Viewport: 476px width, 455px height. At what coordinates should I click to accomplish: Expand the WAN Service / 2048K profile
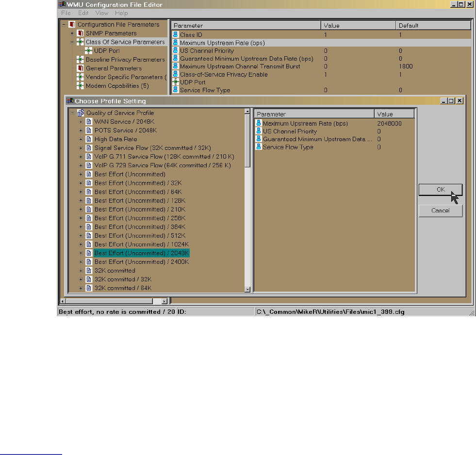click(81, 122)
